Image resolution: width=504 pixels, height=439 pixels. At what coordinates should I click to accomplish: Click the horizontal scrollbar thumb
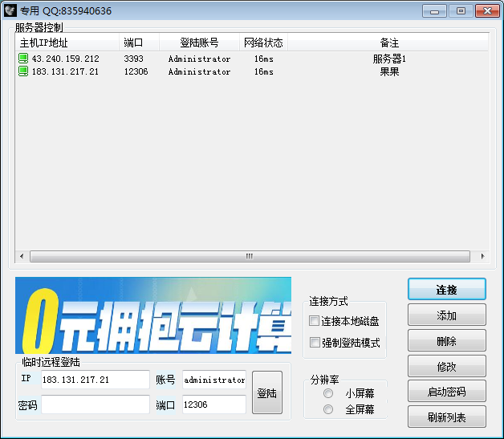(250, 257)
